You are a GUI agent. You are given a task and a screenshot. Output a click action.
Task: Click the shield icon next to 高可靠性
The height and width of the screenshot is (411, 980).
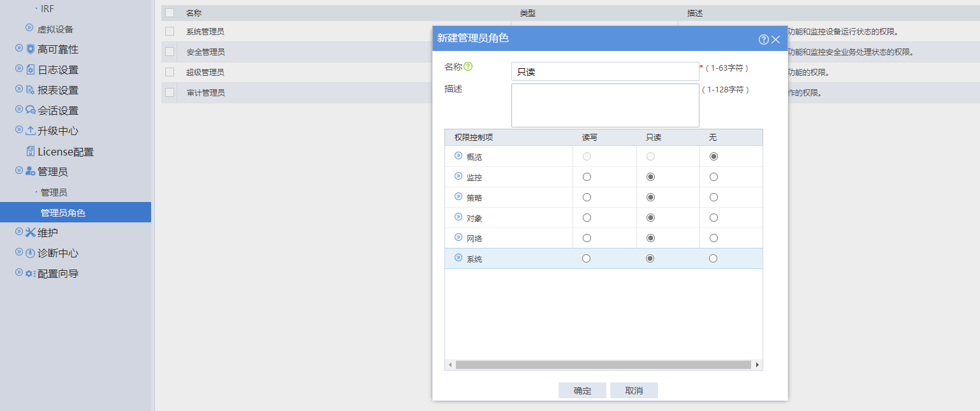pyautogui.click(x=30, y=49)
